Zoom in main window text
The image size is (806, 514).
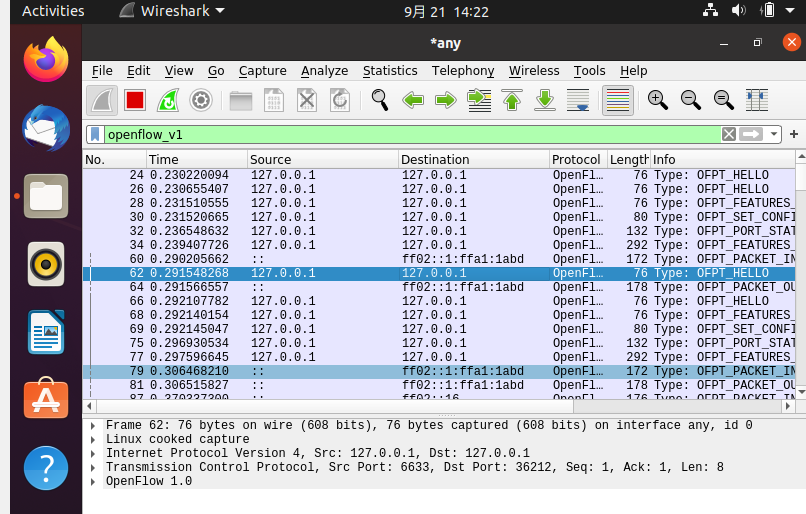[657, 100]
